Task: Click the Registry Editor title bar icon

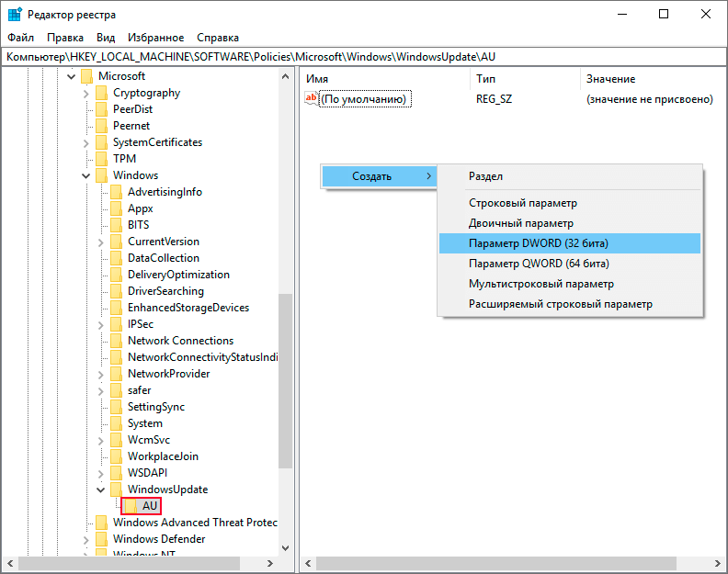Action: (15, 15)
